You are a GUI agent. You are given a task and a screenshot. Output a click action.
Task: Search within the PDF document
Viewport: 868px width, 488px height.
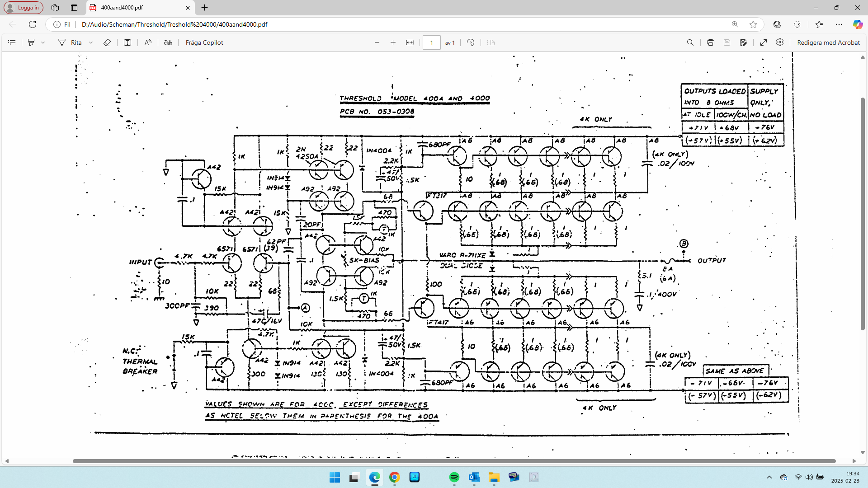[690, 42]
